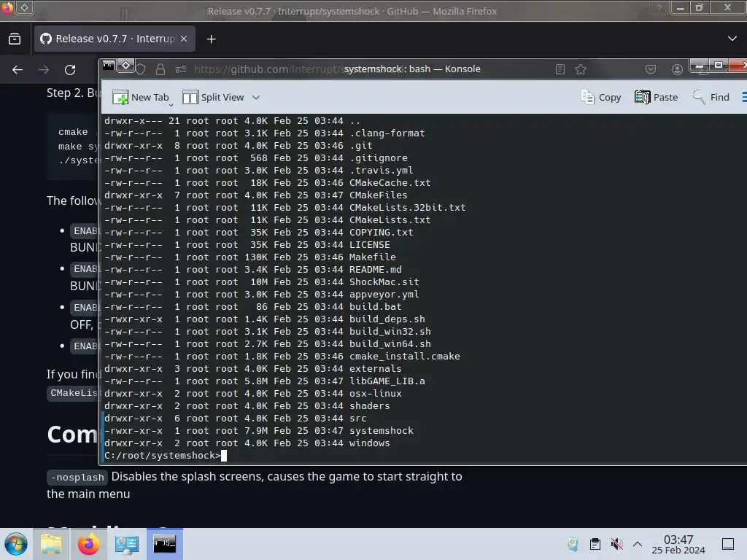Open System Settings from the taskbar
The image size is (747, 560).
(127, 544)
